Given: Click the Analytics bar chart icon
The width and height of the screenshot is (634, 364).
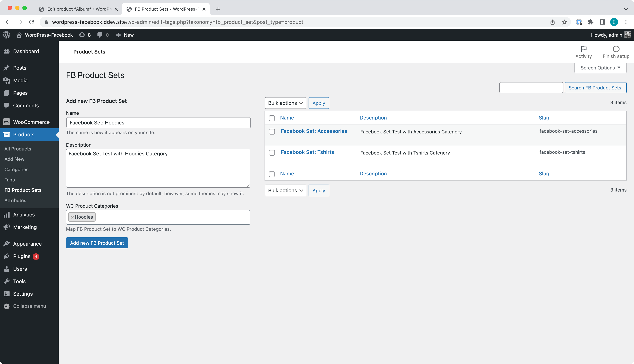Looking at the screenshot, I should tap(7, 215).
